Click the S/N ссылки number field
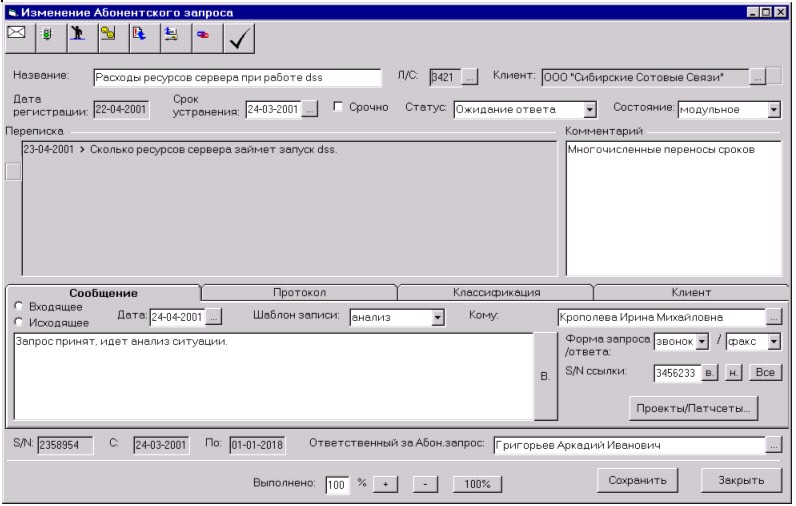Viewport: 796px width, 506px height. pyautogui.click(x=677, y=373)
